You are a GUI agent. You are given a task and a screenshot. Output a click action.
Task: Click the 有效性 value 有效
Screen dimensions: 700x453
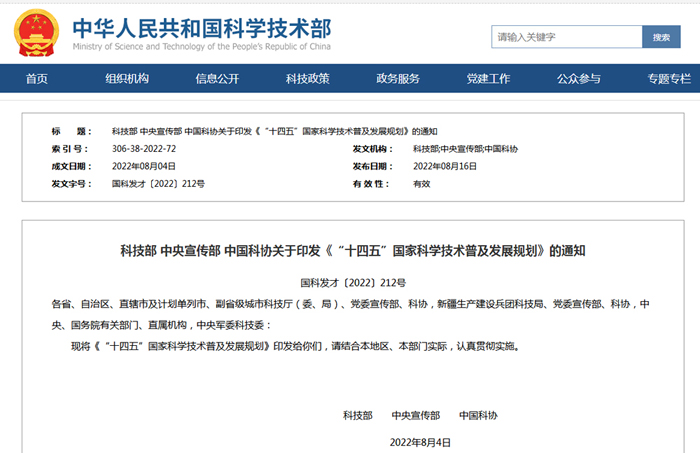pos(421,183)
